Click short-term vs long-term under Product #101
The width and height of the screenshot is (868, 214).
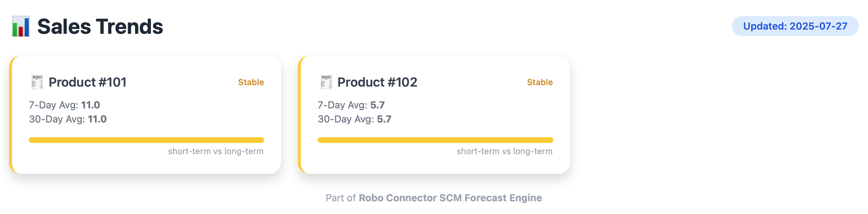(216, 151)
